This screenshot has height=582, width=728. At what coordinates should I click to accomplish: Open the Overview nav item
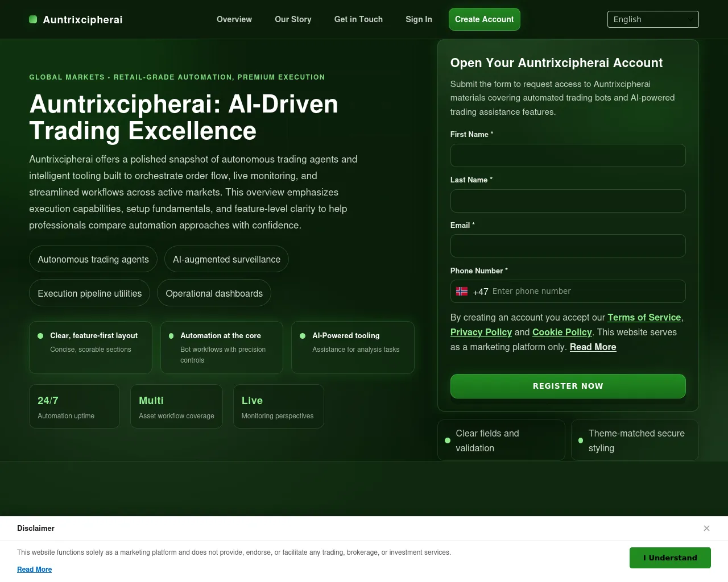(234, 19)
